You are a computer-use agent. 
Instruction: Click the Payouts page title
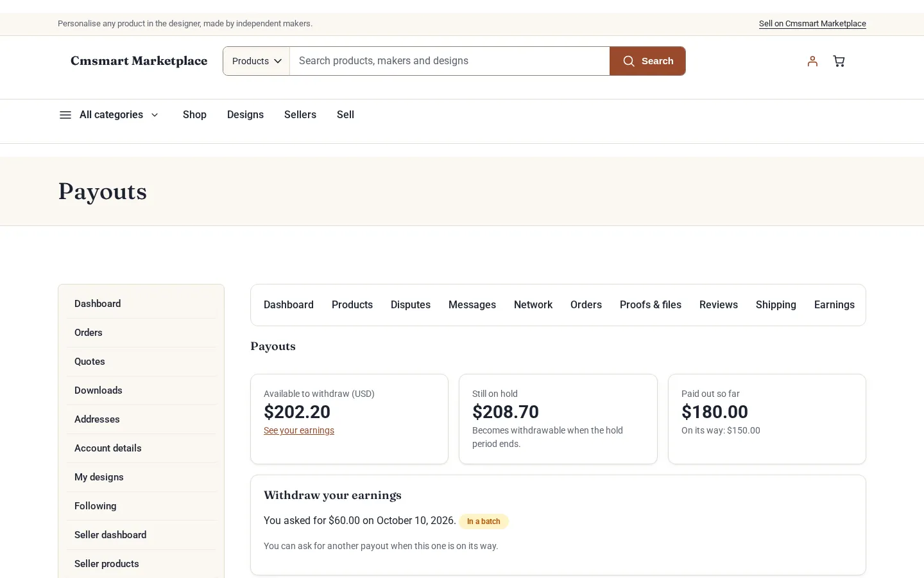[x=103, y=191]
